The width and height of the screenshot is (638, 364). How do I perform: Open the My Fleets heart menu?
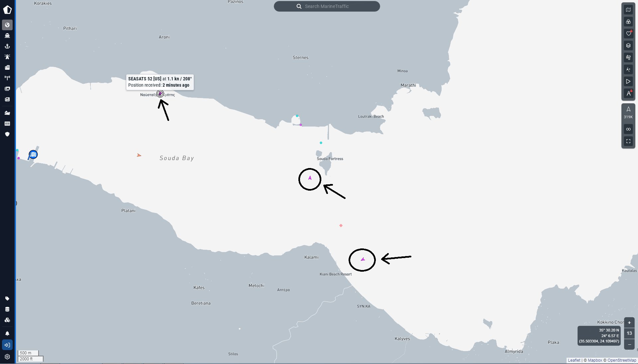point(628,34)
